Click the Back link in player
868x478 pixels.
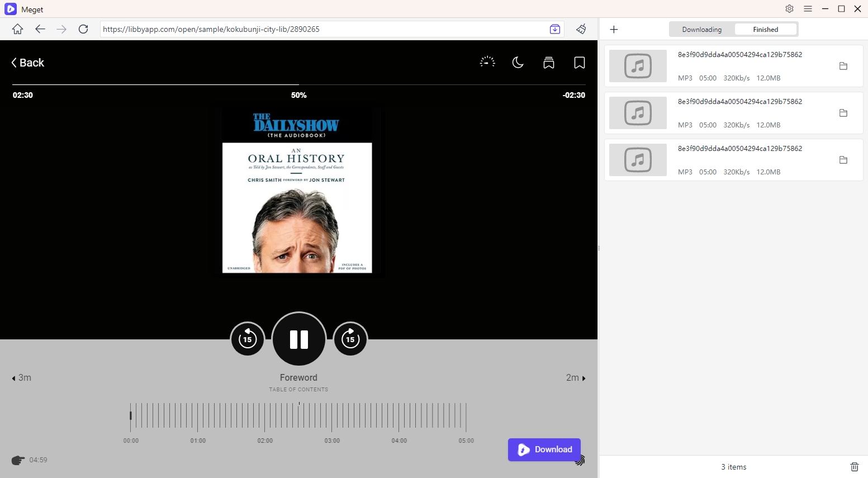click(x=28, y=63)
